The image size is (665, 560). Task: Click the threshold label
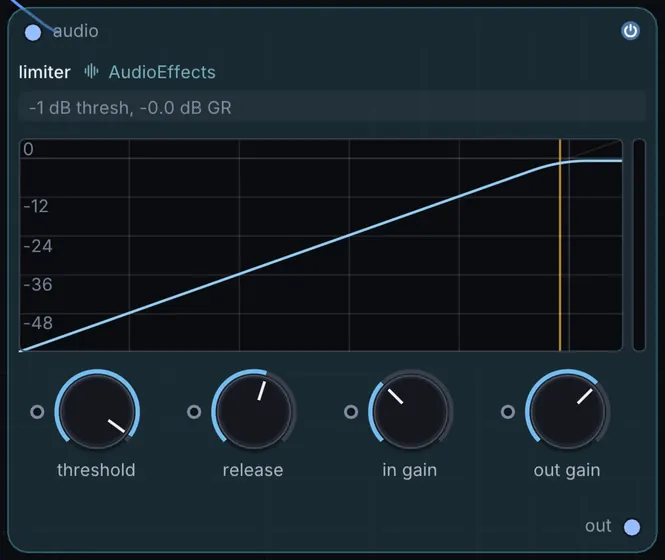pos(96,470)
